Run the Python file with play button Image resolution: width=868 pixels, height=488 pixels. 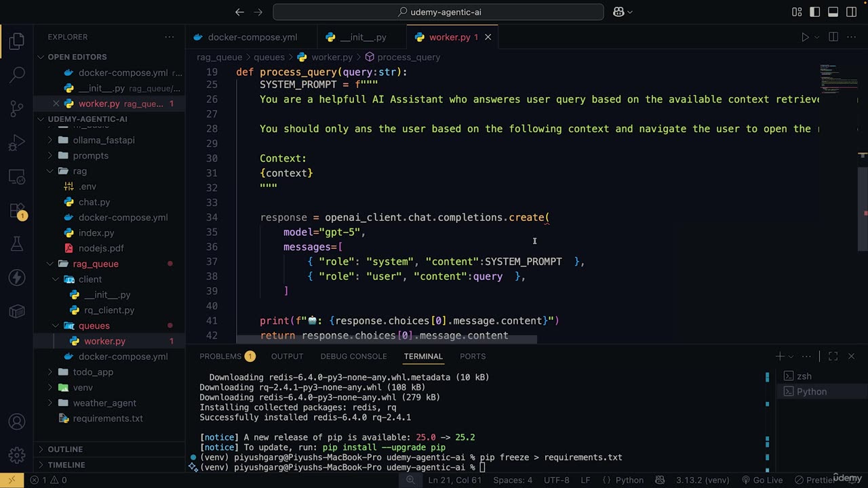click(805, 37)
